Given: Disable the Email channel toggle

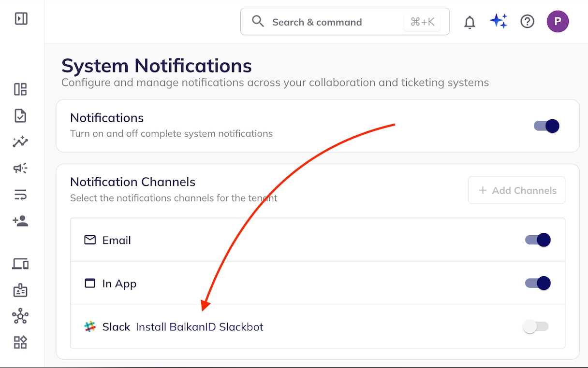Looking at the screenshot, I should tap(538, 240).
